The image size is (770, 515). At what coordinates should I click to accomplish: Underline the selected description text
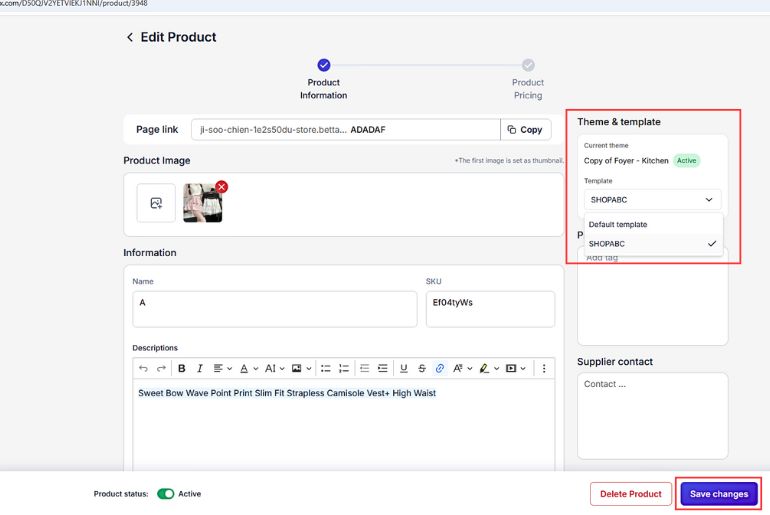coord(403,368)
